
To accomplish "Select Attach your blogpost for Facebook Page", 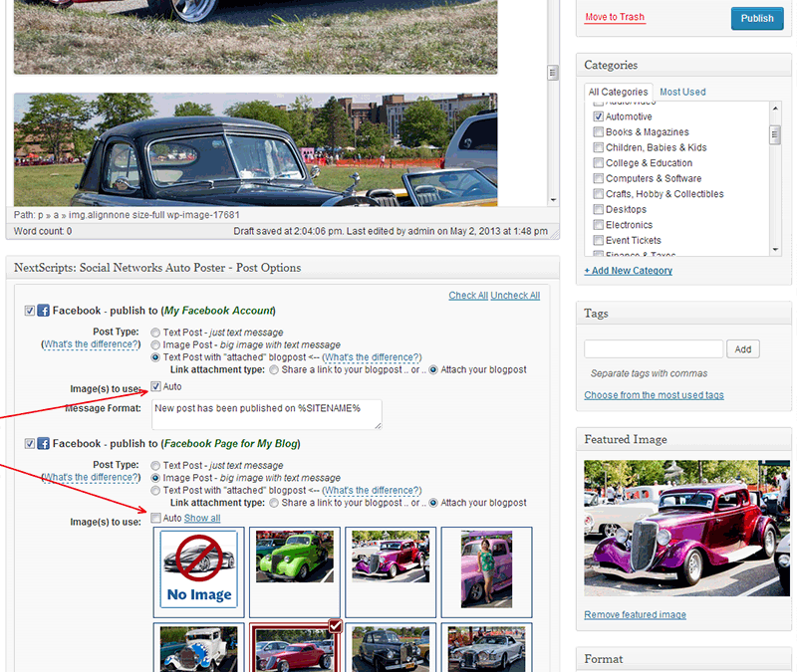I will pyautogui.click(x=433, y=503).
